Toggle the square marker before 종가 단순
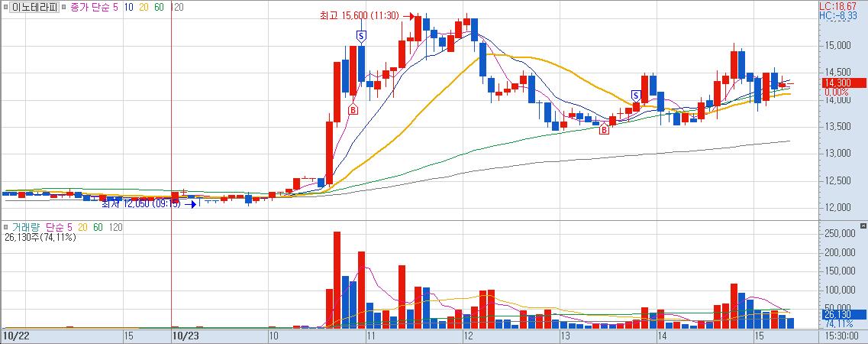This screenshot has height=344, width=868. click(64, 8)
